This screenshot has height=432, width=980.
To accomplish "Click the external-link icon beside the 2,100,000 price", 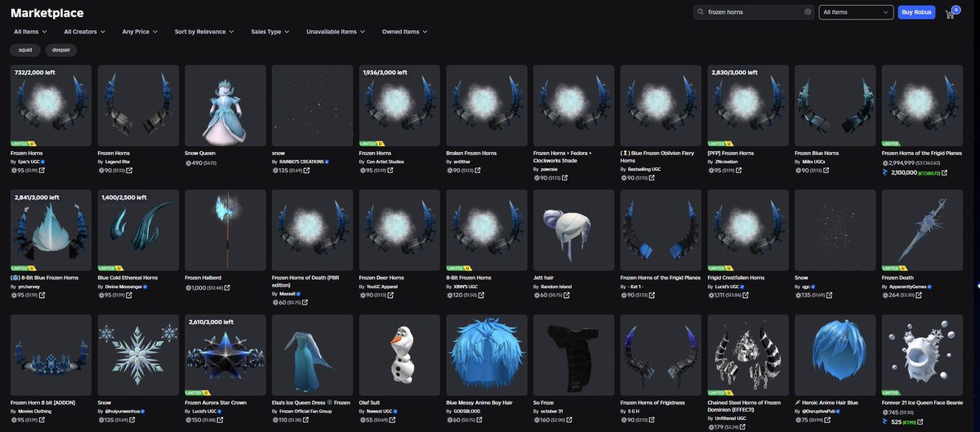I will 944,172.
